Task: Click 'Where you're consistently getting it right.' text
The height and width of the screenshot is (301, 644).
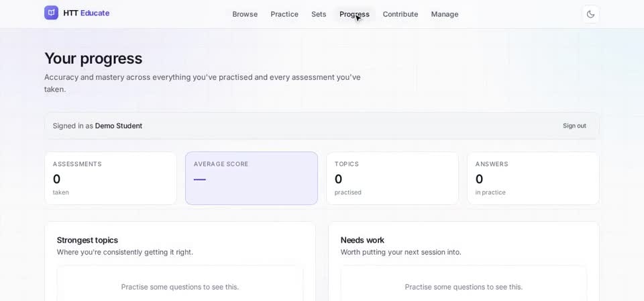Action: coord(125,252)
